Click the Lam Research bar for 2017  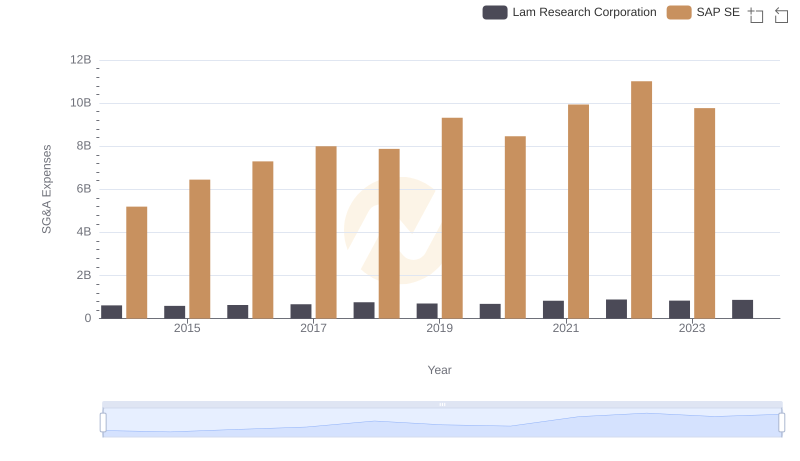coord(301,312)
